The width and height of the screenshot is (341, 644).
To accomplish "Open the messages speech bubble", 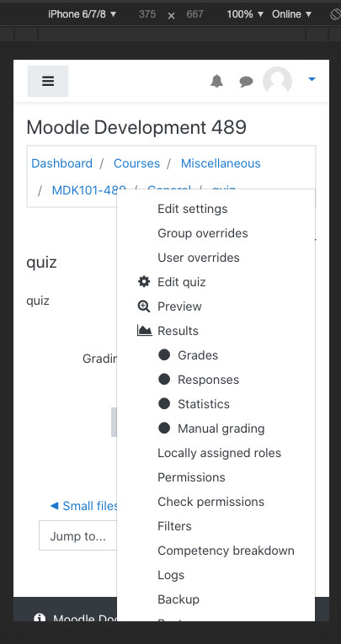I will pyautogui.click(x=246, y=82).
